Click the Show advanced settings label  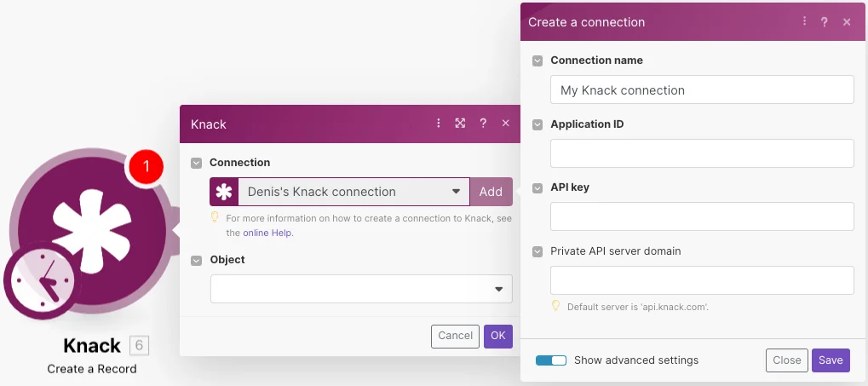coord(636,360)
